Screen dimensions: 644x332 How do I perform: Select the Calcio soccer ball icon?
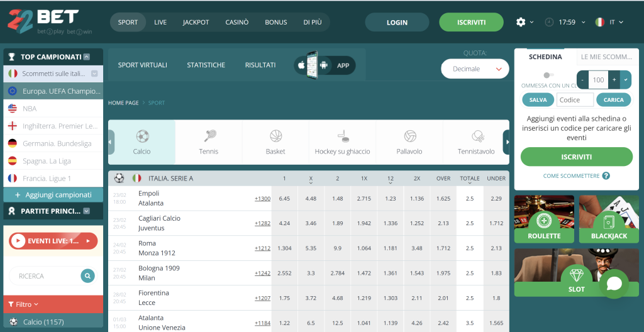point(142,136)
